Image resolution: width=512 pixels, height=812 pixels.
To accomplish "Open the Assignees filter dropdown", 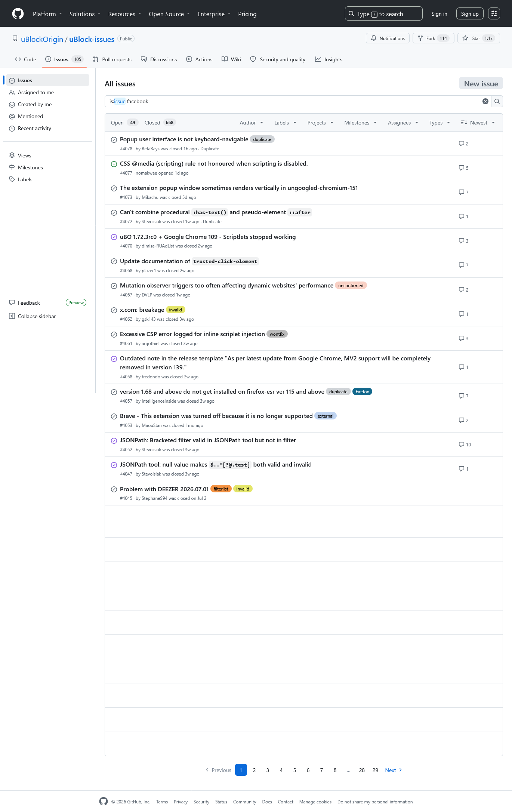I will pyautogui.click(x=403, y=123).
